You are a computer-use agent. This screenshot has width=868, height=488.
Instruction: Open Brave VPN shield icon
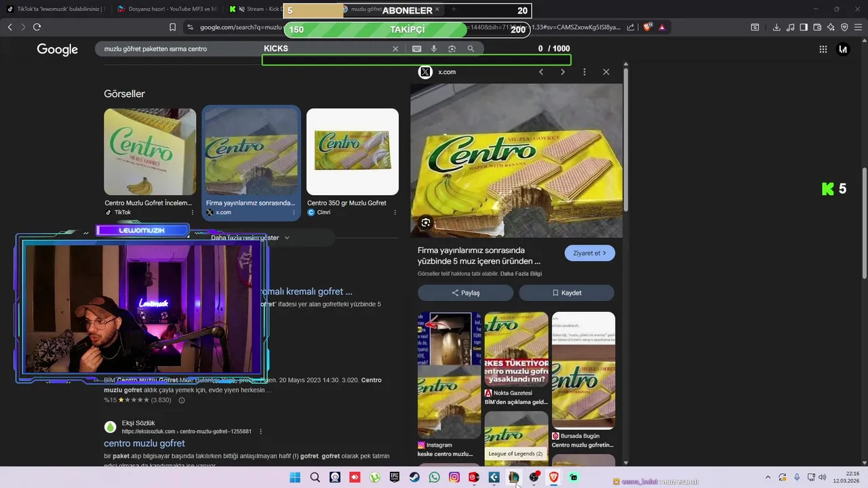coord(844,27)
